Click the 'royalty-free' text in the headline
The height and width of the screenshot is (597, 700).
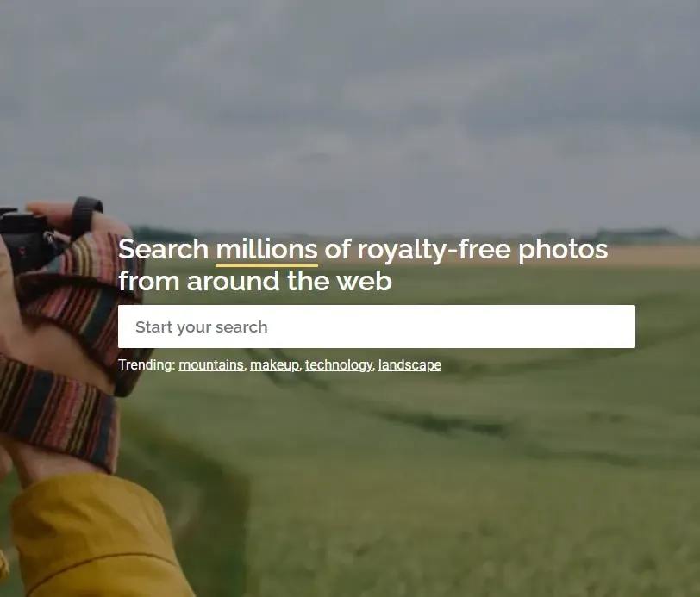pos(434,250)
